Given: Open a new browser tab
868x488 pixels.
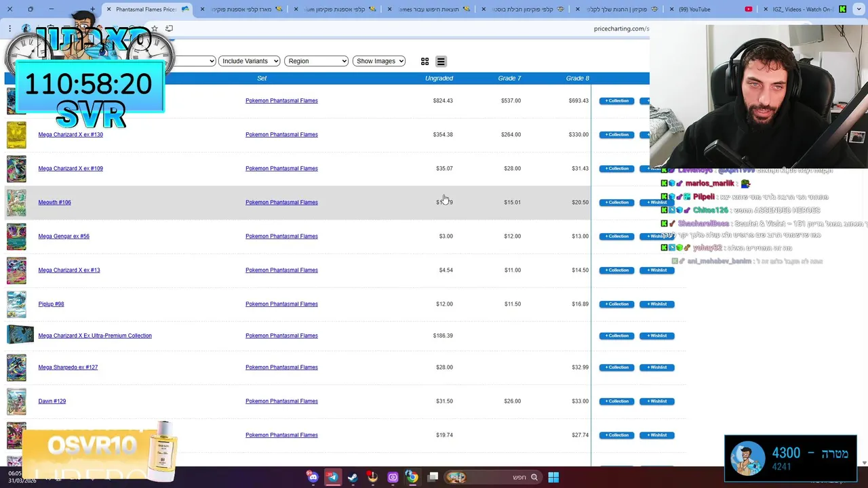Looking at the screenshot, I should click(x=93, y=9).
